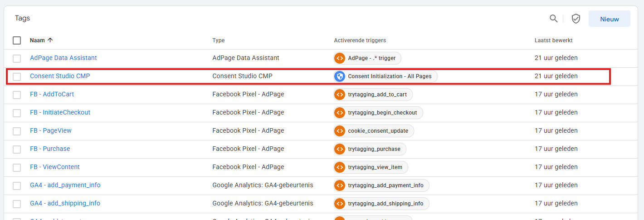Sort tags by Naam column

click(x=38, y=40)
